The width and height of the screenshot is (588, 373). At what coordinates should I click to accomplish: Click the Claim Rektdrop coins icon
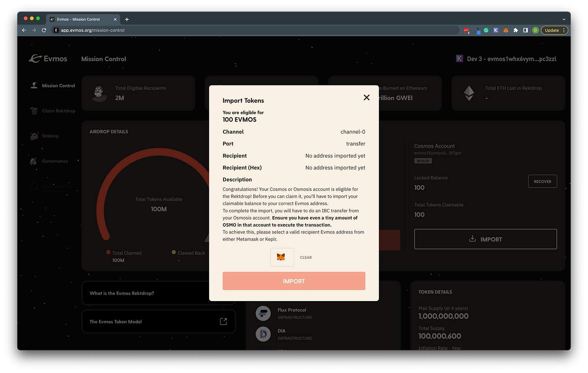coord(34,111)
